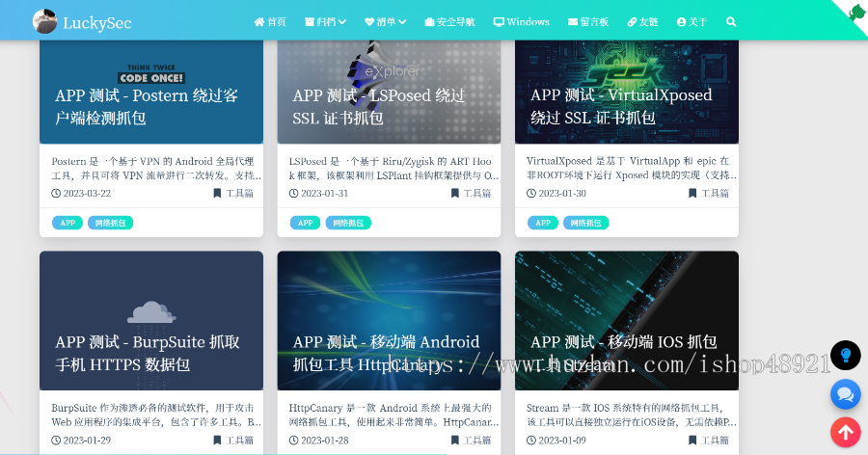
Task: Click the red back-to-top arrow button
Action: pos(845,432)
